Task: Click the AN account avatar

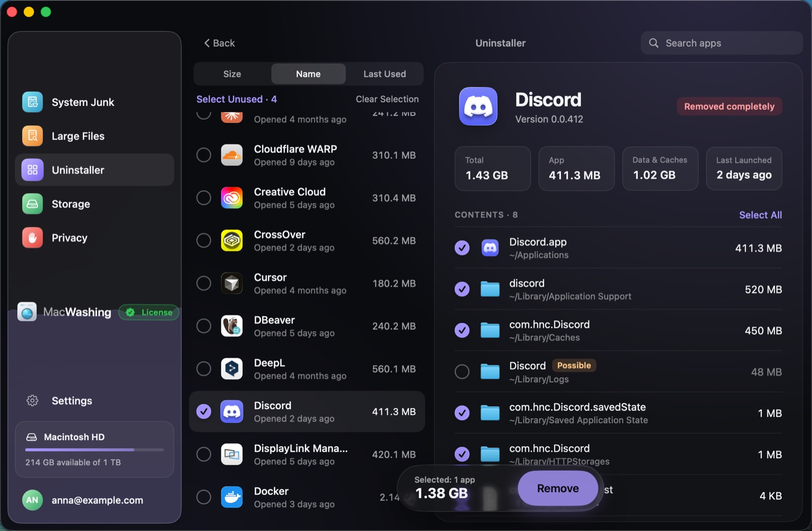Action: pos(32,500)
